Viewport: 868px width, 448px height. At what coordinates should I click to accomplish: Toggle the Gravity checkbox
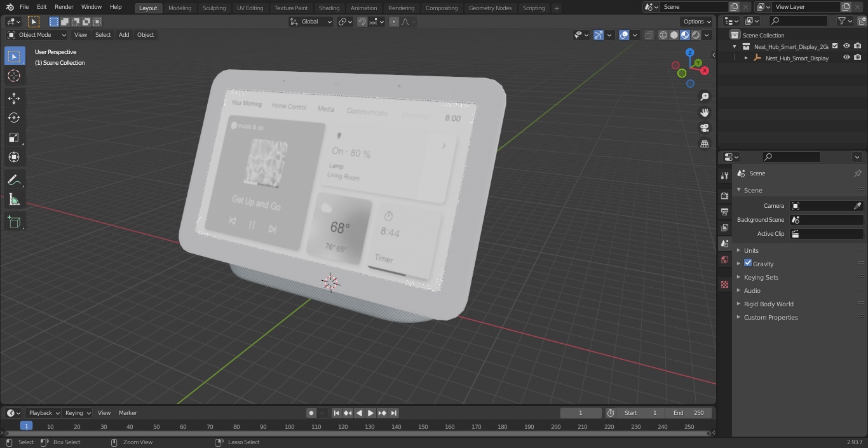click(748, 263)
